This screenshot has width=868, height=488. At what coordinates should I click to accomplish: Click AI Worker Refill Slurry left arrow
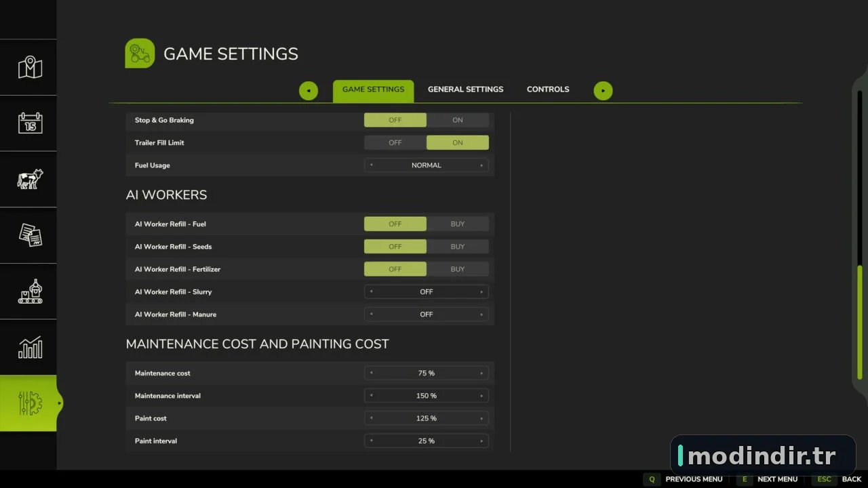[371, 292]
